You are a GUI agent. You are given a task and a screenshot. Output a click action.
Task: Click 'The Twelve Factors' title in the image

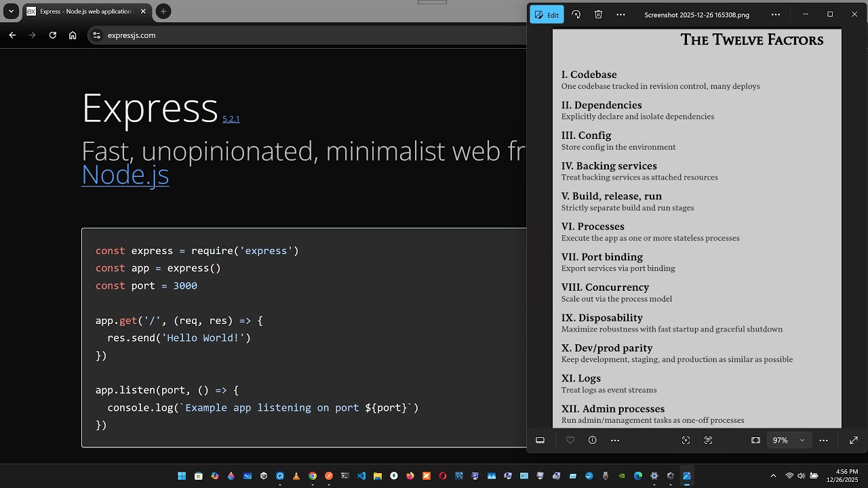[752, 40]
